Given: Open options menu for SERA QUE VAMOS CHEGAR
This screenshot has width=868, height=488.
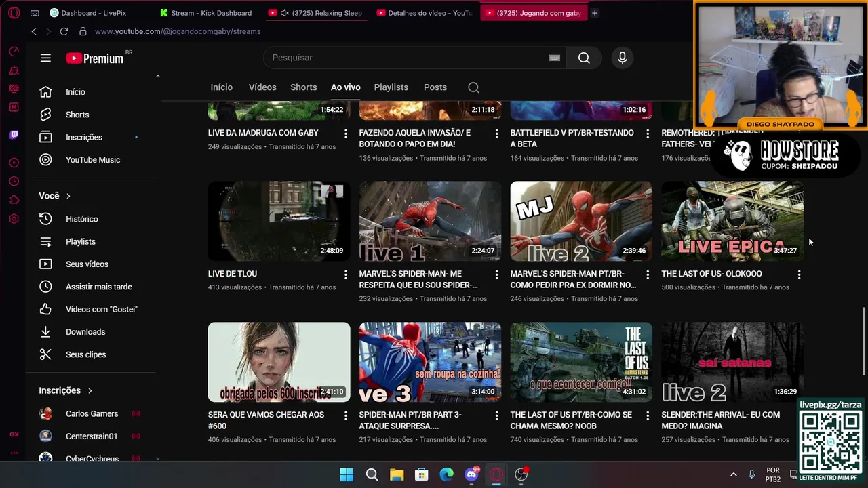Looking at the screenshot, I should point(345,415).
